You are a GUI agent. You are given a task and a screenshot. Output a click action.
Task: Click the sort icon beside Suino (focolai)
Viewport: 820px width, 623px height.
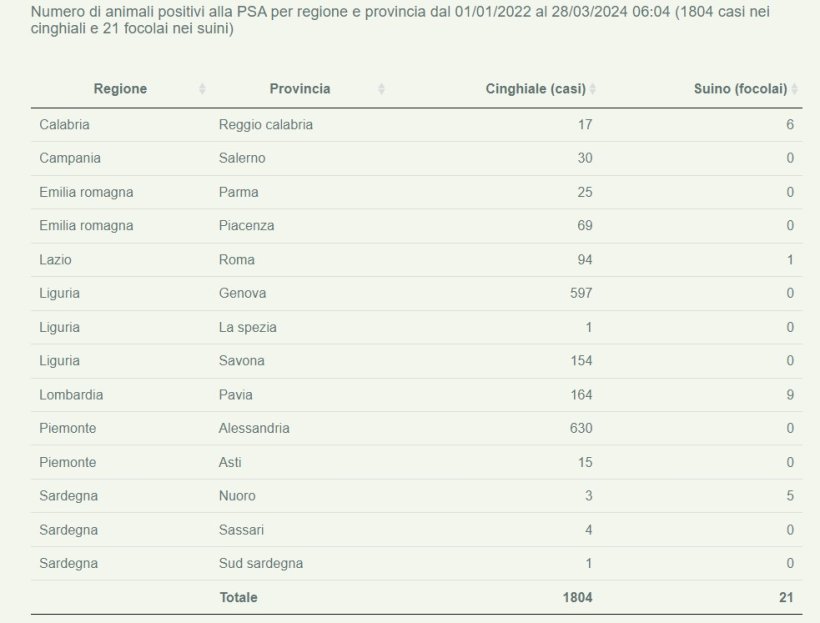(x=794, y=87)
